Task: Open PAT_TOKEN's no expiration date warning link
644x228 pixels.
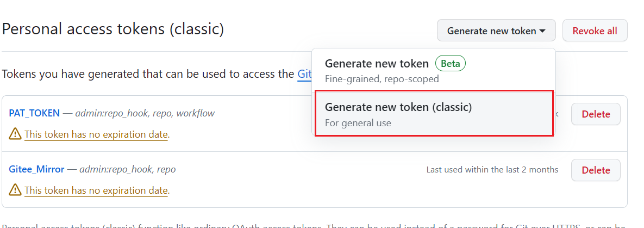Action: (96, 134)
